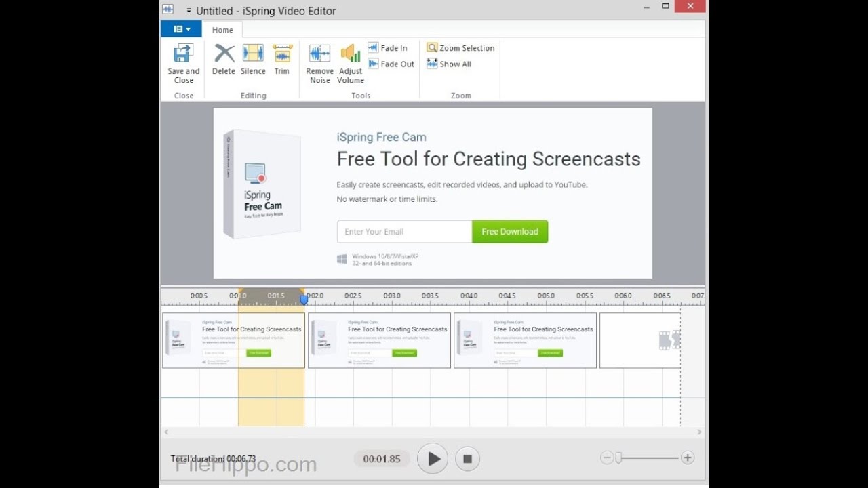
Task: Click the iSpring Free Cam heading text
Action: [x=382, y=137]
